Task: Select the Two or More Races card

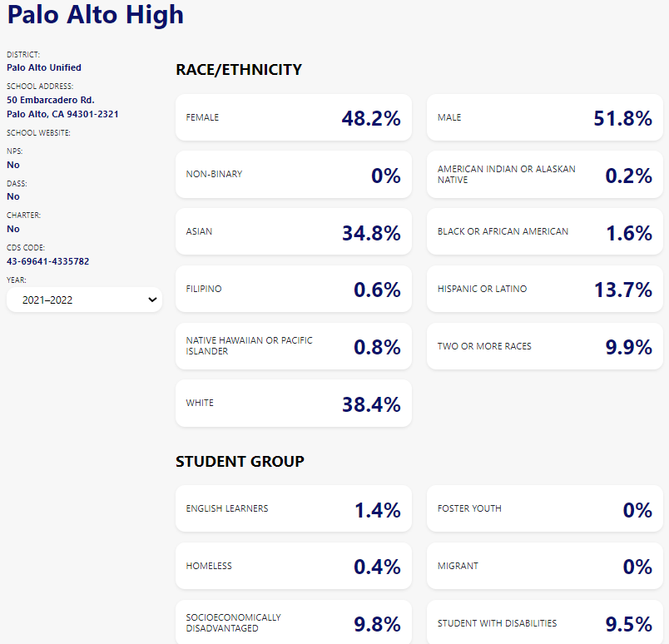Action: click(544, 346)
